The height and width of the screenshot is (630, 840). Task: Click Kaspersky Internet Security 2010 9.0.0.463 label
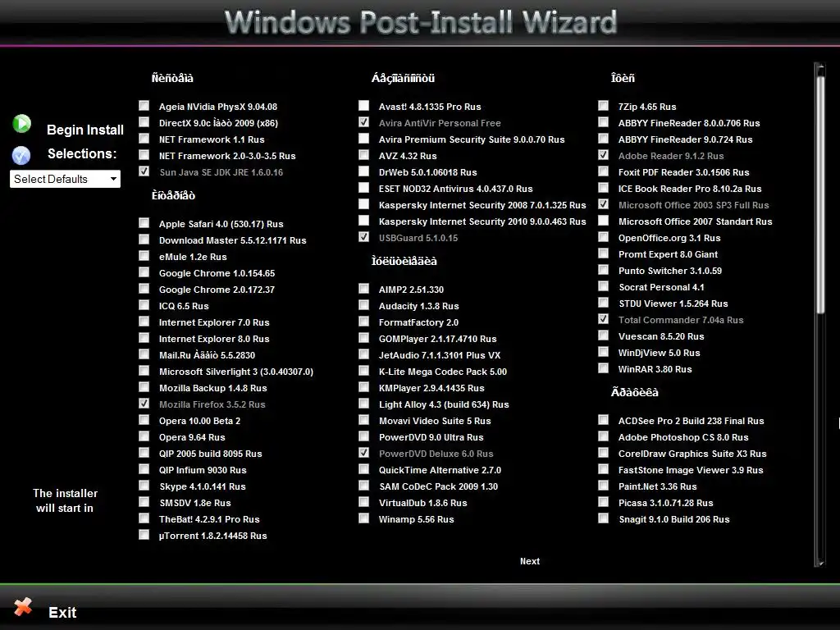click(x=482, y=221)
